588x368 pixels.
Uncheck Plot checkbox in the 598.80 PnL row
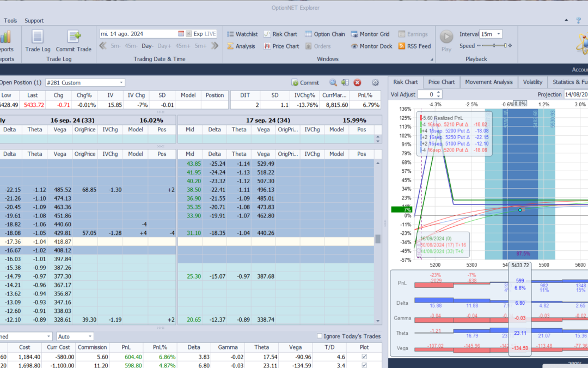(364, 365)
